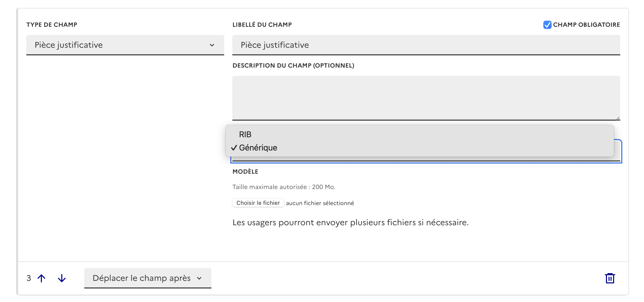The image size is (644, 302).
Task: Click the move field up arrow
Action: [x=41, y=278]
